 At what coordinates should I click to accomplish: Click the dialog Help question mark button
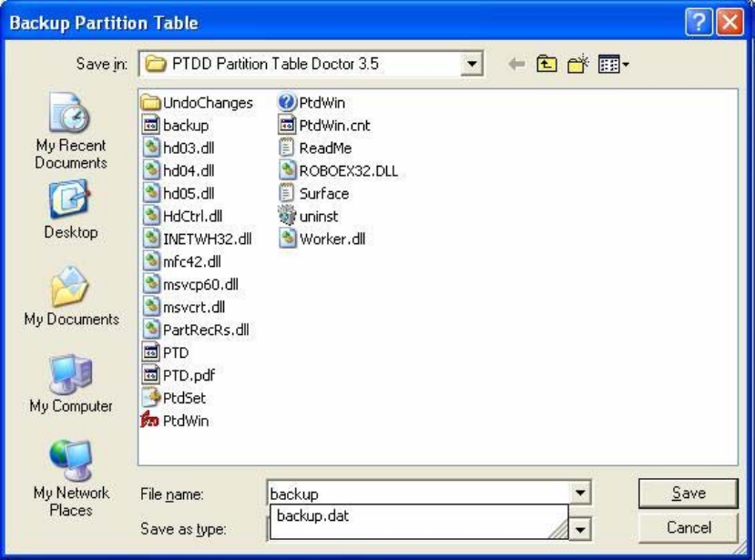click(699, 22)
